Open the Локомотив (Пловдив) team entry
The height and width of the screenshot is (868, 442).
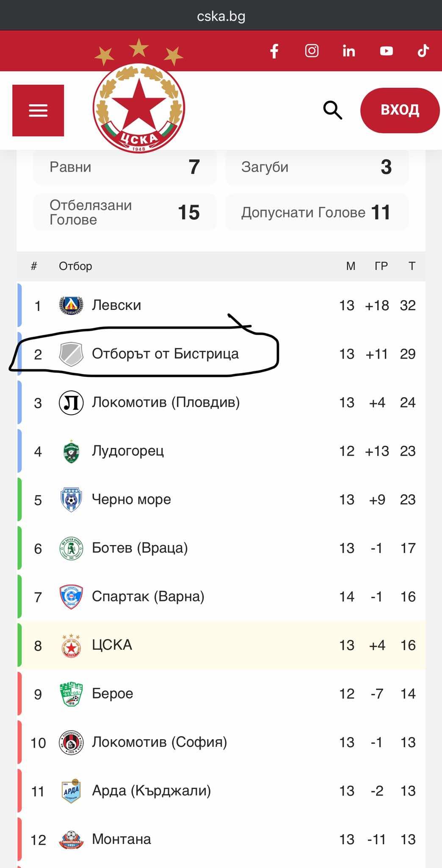pyautogui.click(x=166, y=402)
